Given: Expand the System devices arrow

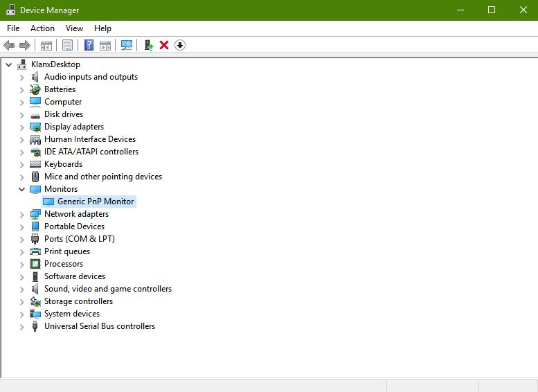Looking at the screenshot, I should [x=22, y=314].
